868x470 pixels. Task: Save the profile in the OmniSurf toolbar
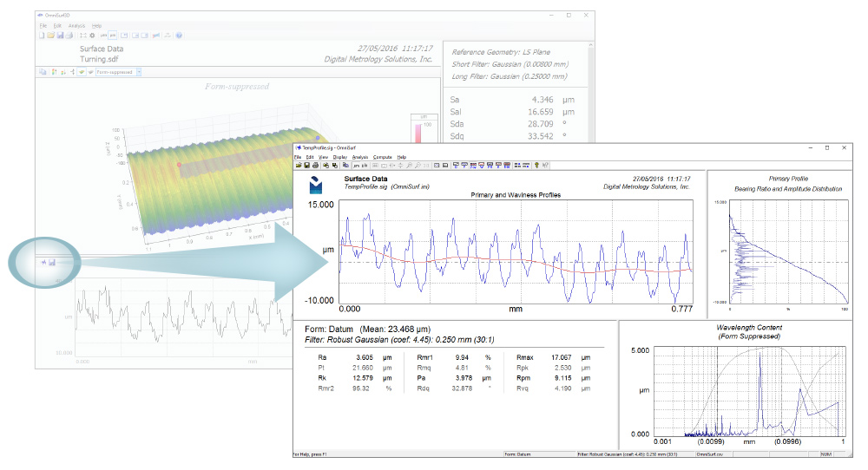coord(307,165)
